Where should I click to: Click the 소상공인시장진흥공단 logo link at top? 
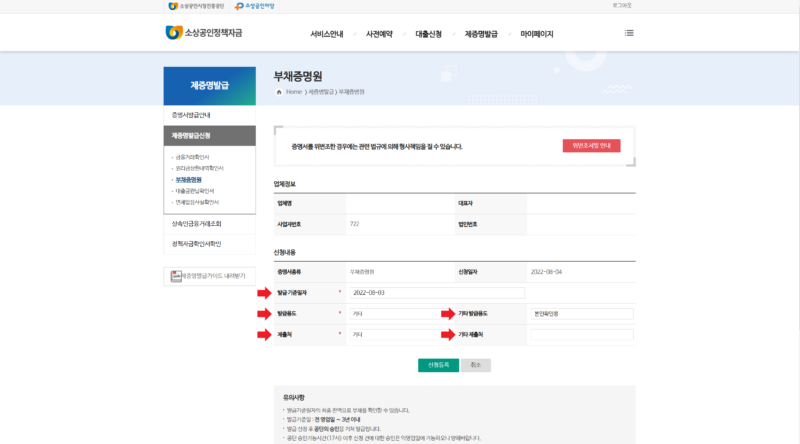(x=196, y=6)
